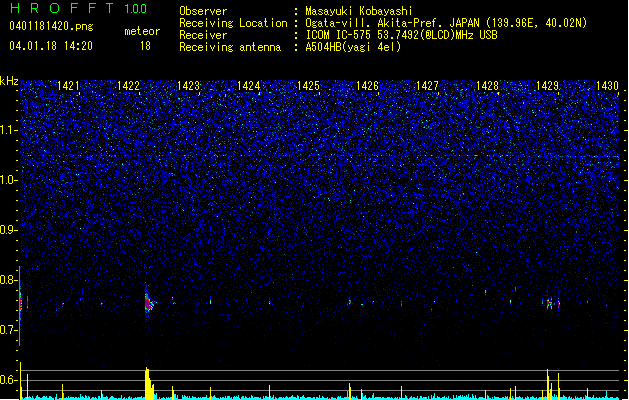Click the 1.1 kHz frequency label
Viewport: 629px width, 400px height.
point(9,130)
